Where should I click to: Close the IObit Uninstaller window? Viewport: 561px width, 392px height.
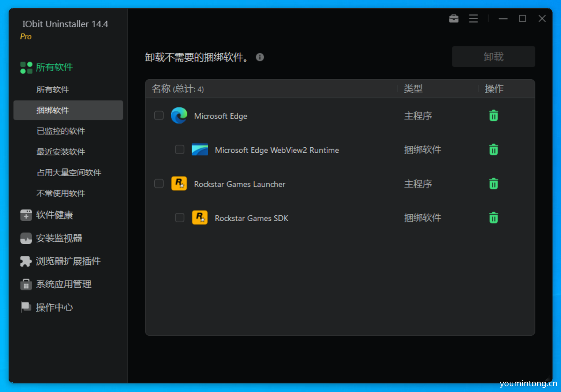coord(542,18)
